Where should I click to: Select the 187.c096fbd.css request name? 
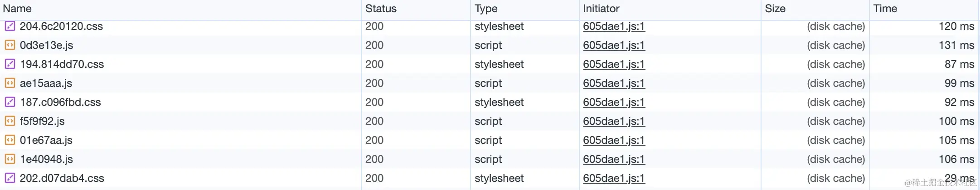[x=60, y=102]
